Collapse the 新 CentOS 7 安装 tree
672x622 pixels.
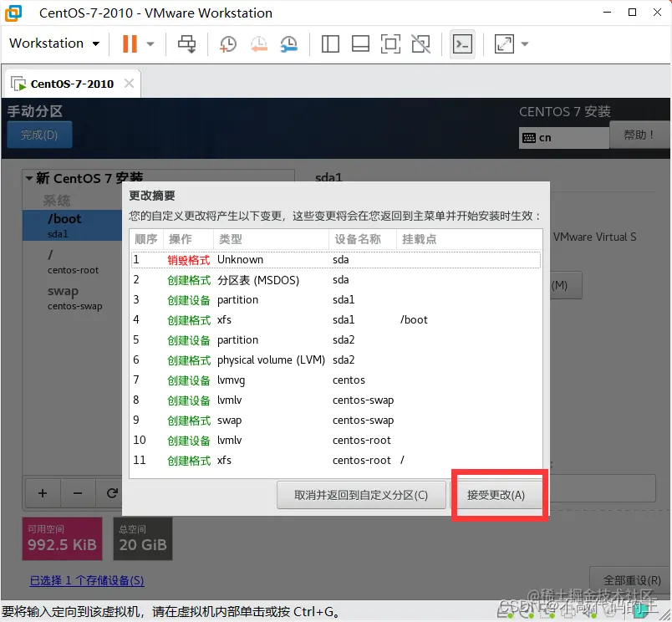tap(28, 178)
